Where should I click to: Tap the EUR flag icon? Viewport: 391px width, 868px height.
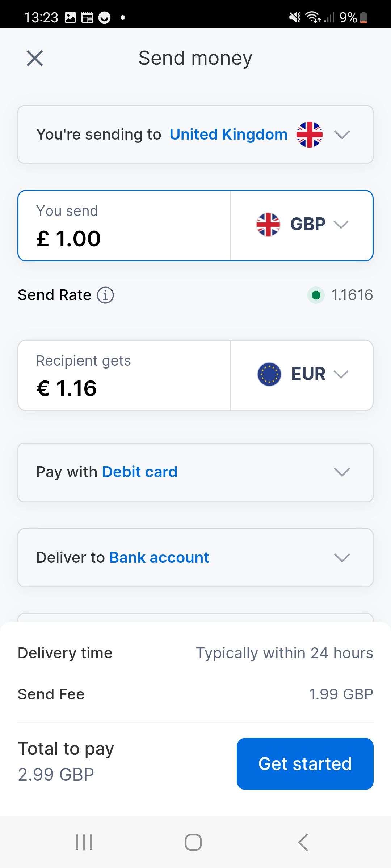(x=269, y=374)
